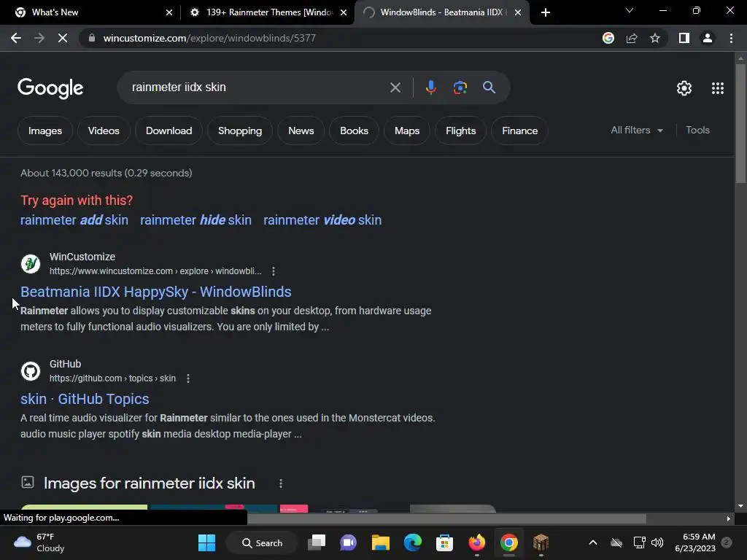Open the tab search chevron in the title bar
The width and height of the screenshot is (747, 560).
pos(630,10)
